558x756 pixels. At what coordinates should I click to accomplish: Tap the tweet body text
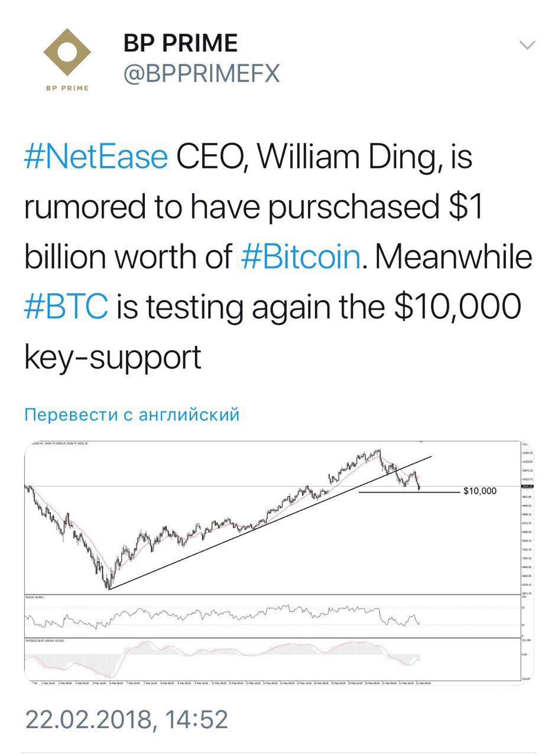click(x=278, y=258)
